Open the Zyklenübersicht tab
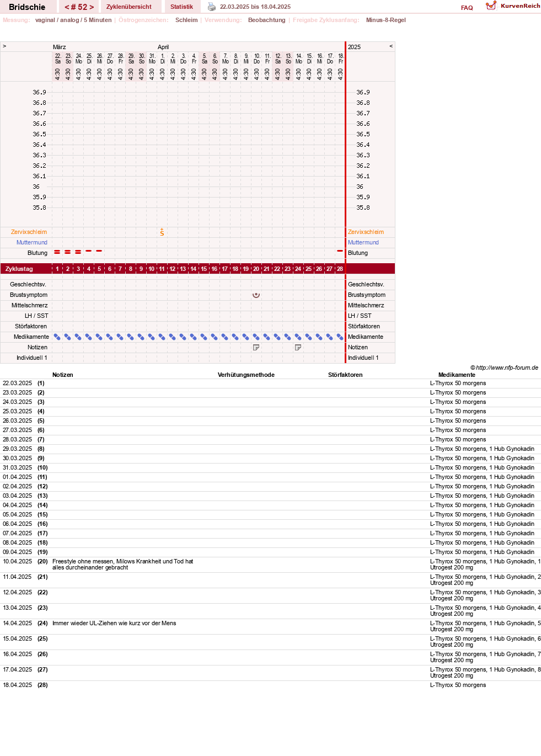Screen dimensions: 541x756 [x=129, y=7]
